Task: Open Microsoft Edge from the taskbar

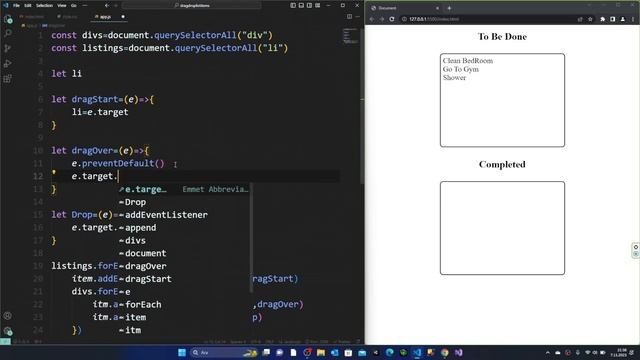Action: [389, 352]
